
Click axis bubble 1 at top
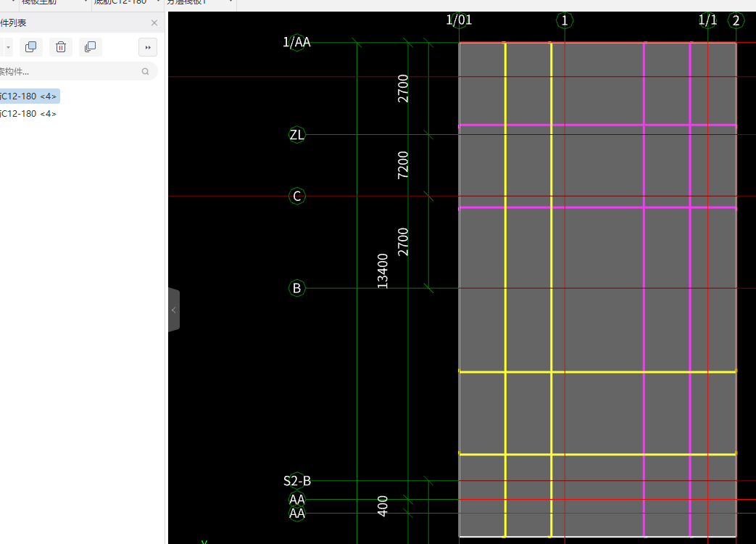(x=565, y=21)
